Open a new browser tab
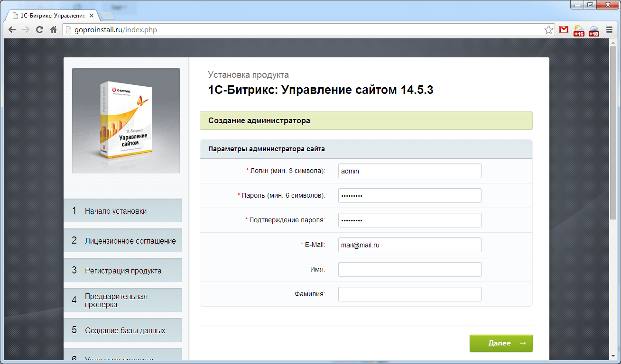Image resolution: width=621 pixels, height=364 pixels. (x=107, y=16)
